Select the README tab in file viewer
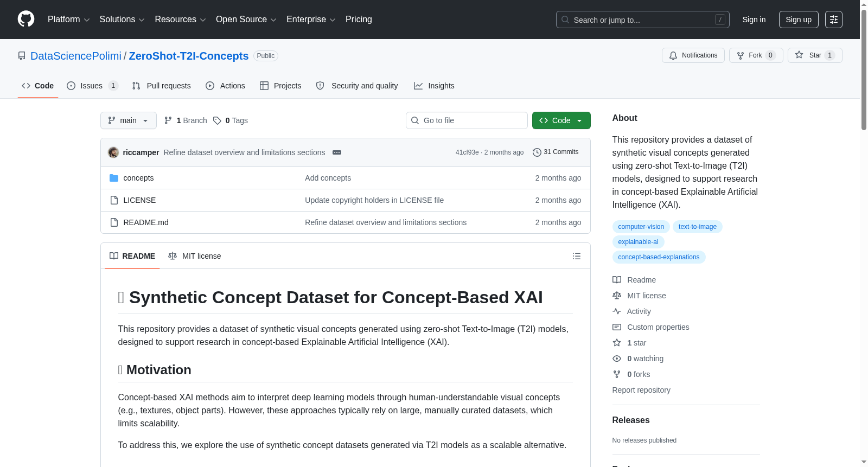868x467 pixels. (x=132, y=256)
